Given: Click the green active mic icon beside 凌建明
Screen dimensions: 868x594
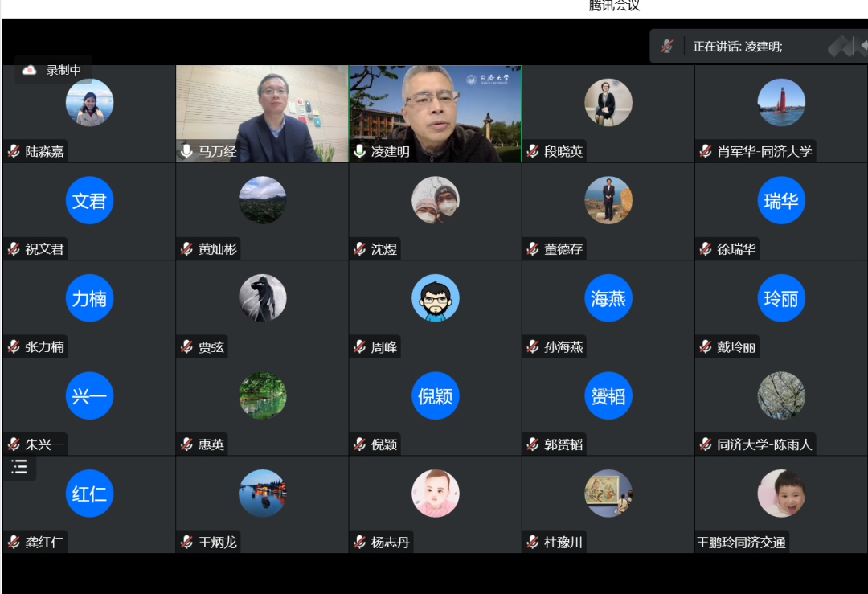Looking at the screenshot, I should pos(359,151).
